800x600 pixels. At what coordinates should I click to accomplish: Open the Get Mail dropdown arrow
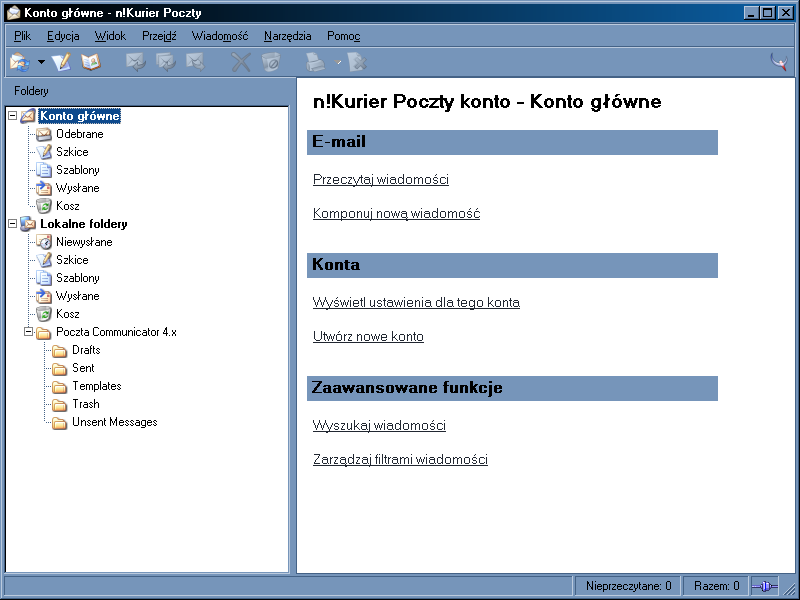(x=41, y=62)
